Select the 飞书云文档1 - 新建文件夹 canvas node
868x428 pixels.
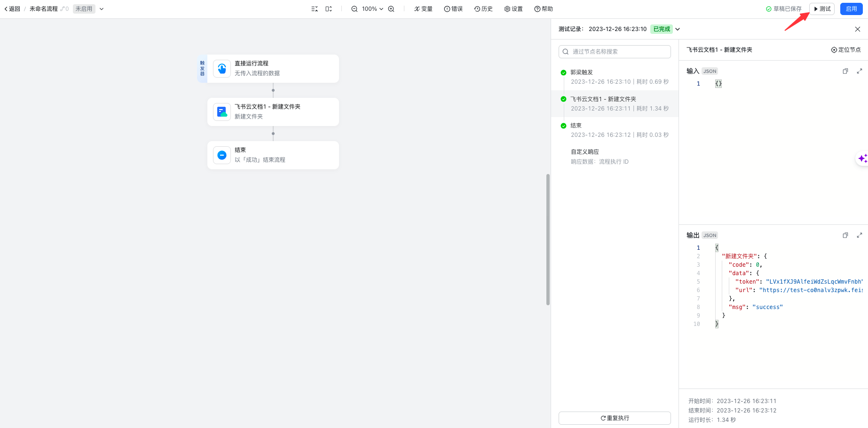click(x=273, y=112)
